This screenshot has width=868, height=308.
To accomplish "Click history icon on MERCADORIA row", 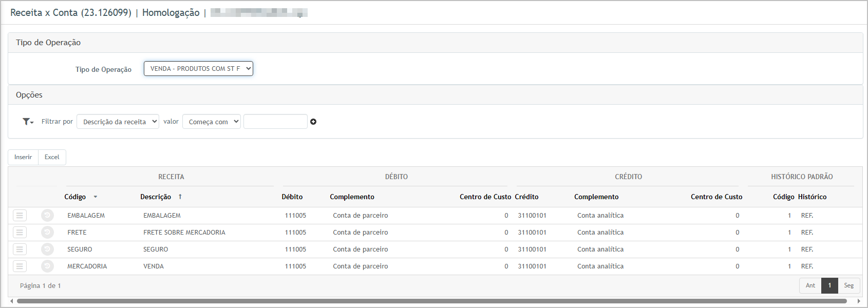I will (x=47, y=266).
